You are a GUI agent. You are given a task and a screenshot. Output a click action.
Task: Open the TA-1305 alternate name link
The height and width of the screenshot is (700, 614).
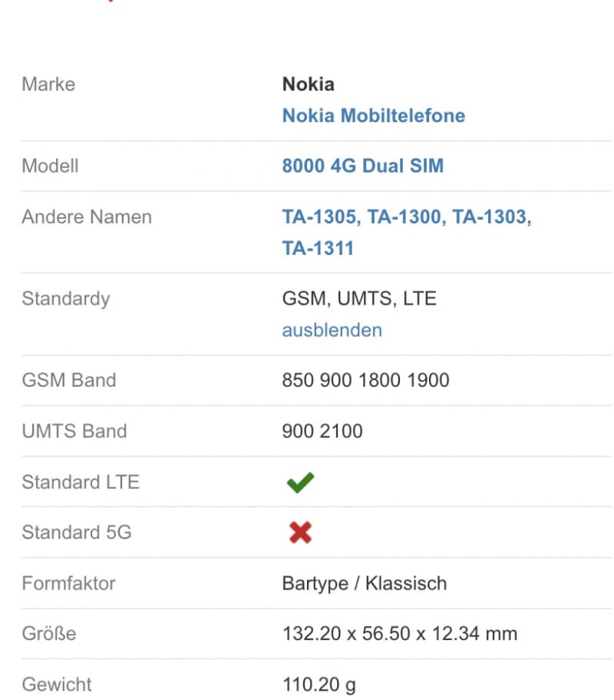(321, 217)
